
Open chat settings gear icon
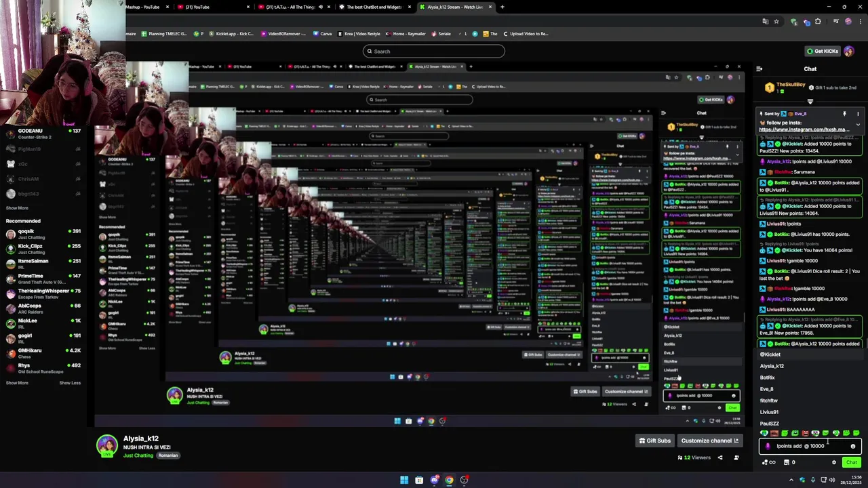pyautogui.click(x=834, y=462)
